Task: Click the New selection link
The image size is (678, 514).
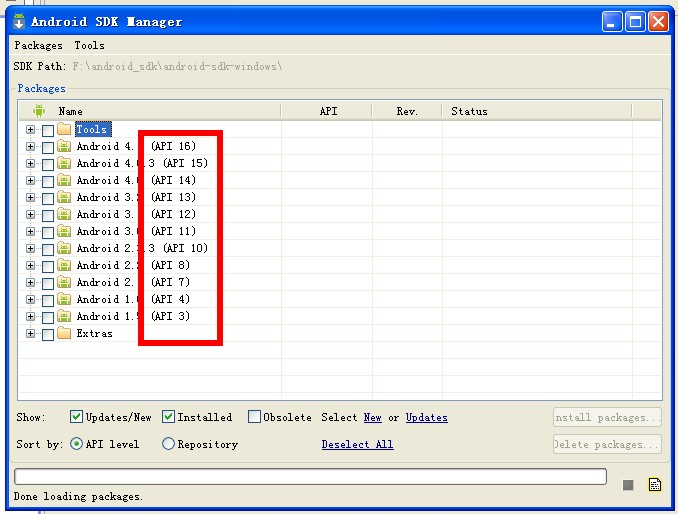Action: [372, 418]
